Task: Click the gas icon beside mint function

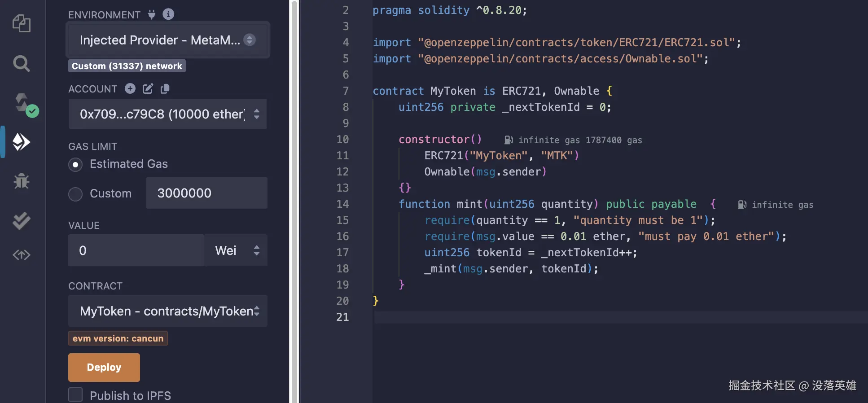Action: click(742, 205)
